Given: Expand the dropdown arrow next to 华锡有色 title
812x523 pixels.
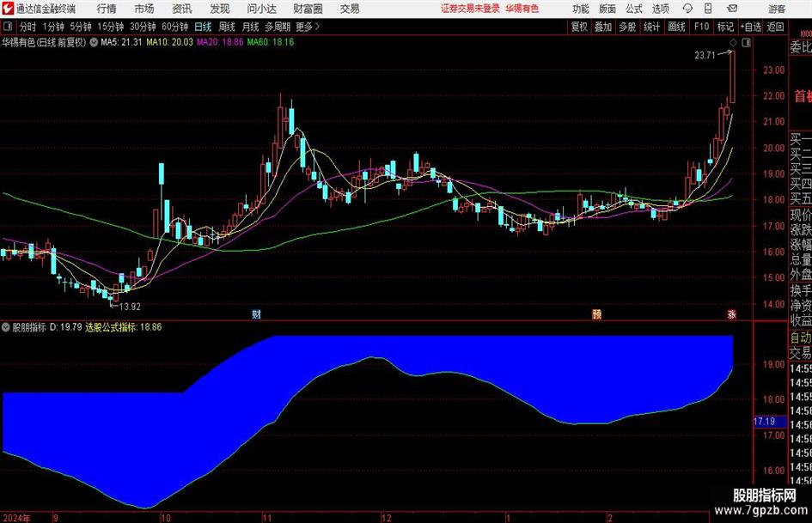Looking at the screenshot, I should (x=94, y=42).
